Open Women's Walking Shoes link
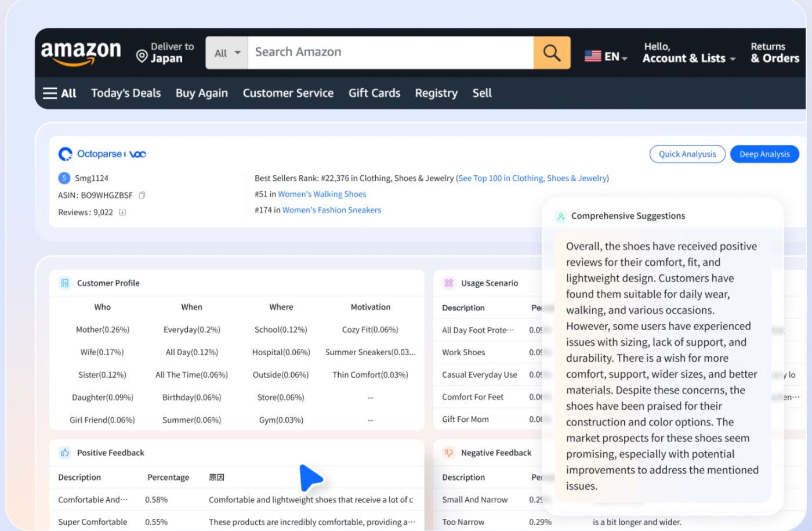 point(322,194)
